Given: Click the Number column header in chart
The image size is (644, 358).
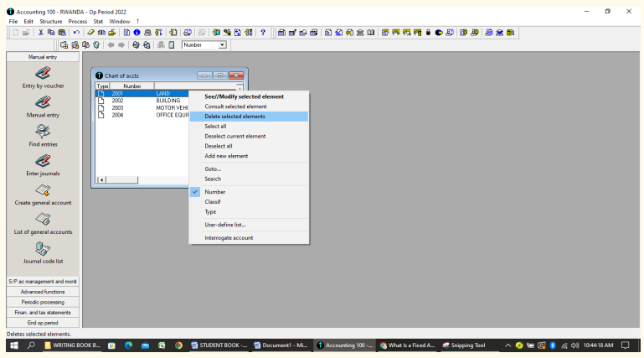Looking at the screenshot, I should click(x=131, y=86).
